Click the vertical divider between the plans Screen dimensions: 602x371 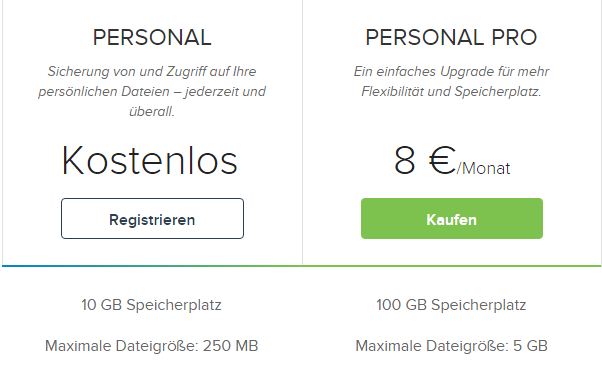303,132
